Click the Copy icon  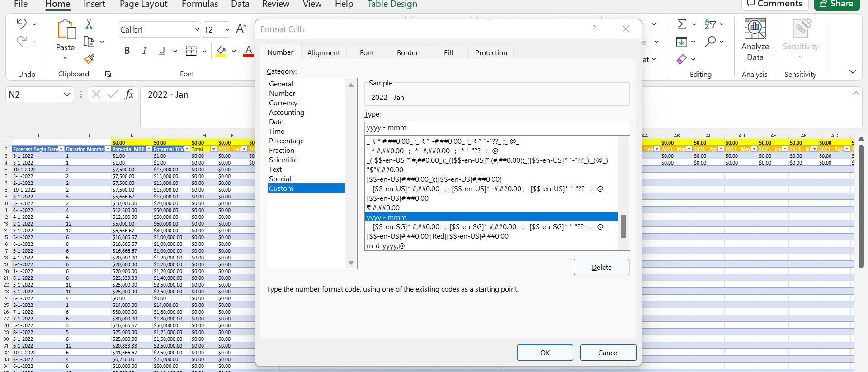(x=89, y=42)
